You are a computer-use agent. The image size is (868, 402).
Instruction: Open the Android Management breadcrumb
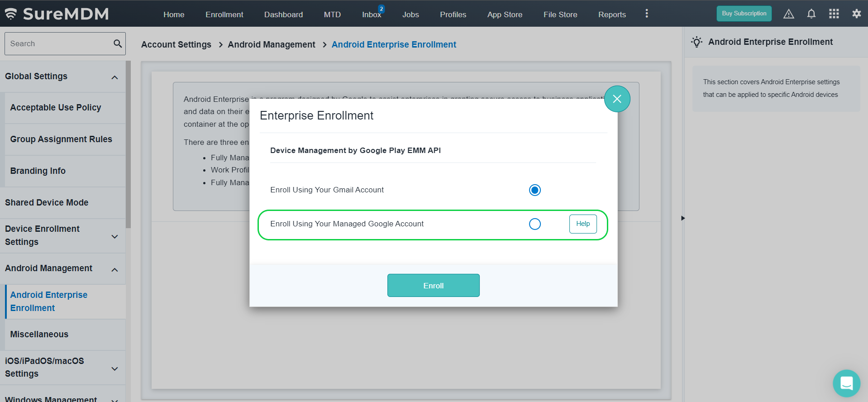tap(272, 44)
